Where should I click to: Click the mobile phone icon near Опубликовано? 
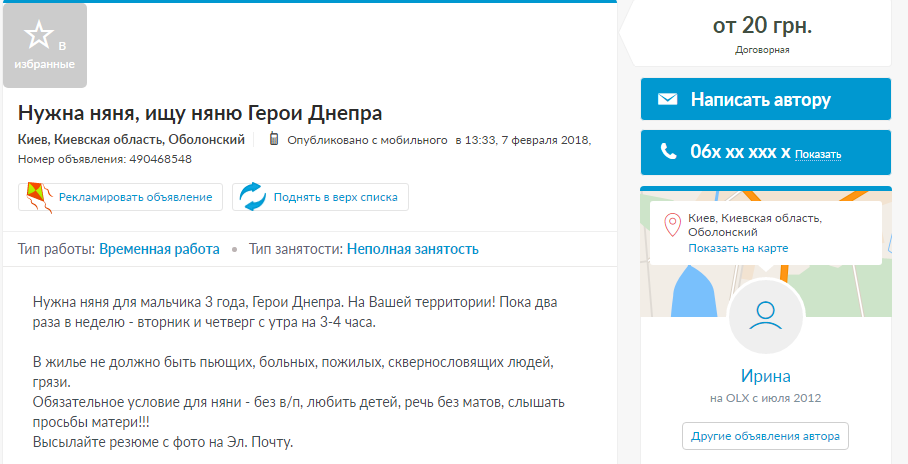[274, 139]
